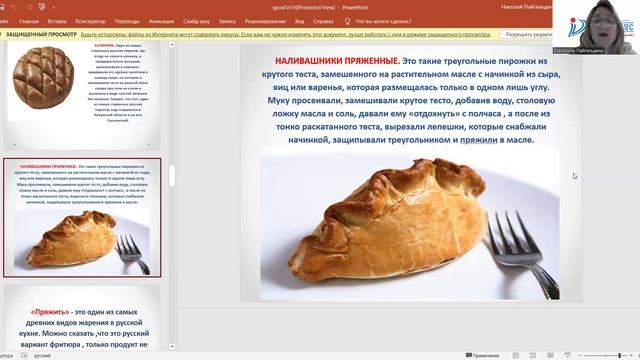Click the spell check icon in status bar
The width and height of the screenshot is (640, 360).
tap(24, 356)
